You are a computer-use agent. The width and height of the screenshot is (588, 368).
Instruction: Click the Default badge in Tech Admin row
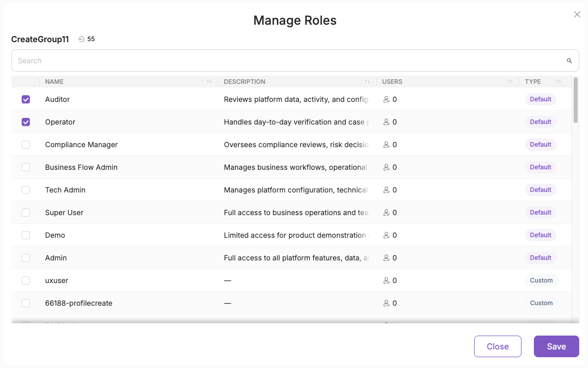click(x=541, y=190)
